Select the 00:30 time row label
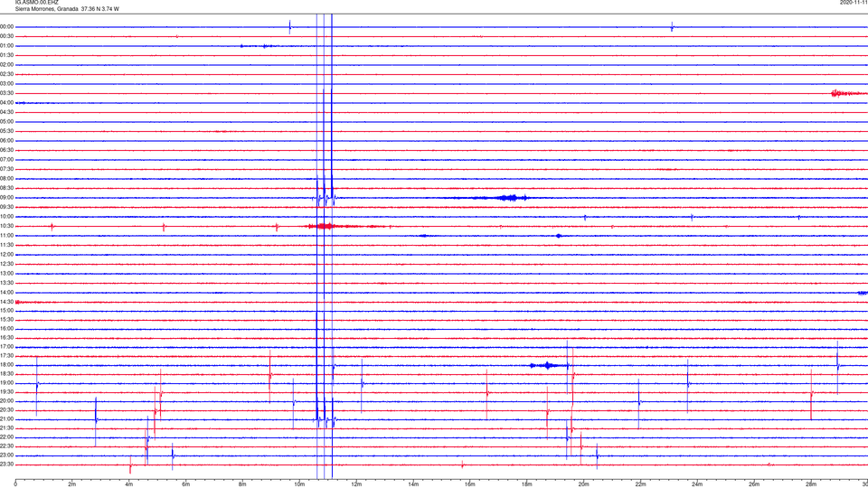 tap(7, 36)
